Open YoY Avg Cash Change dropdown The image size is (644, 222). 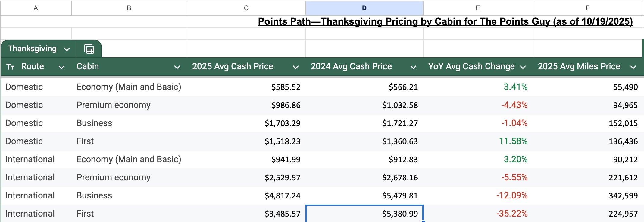click(523, 67)
